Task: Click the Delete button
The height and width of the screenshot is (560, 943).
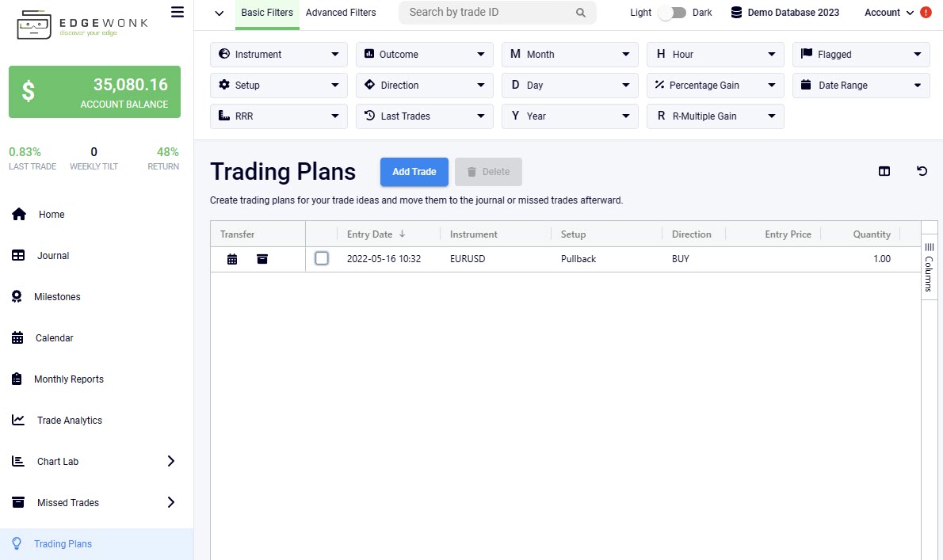Action: [x=488, y=172]
